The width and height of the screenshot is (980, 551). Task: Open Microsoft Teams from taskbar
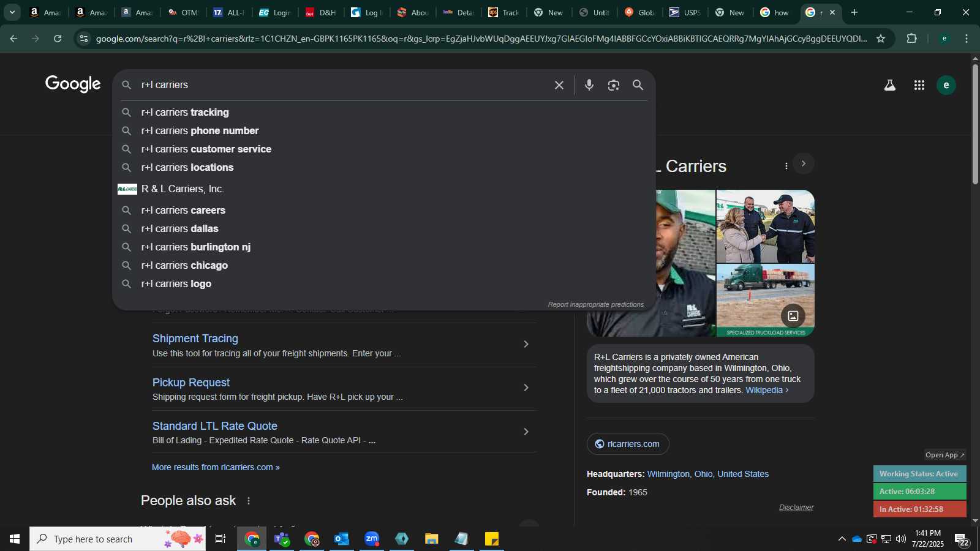point(282,539)
